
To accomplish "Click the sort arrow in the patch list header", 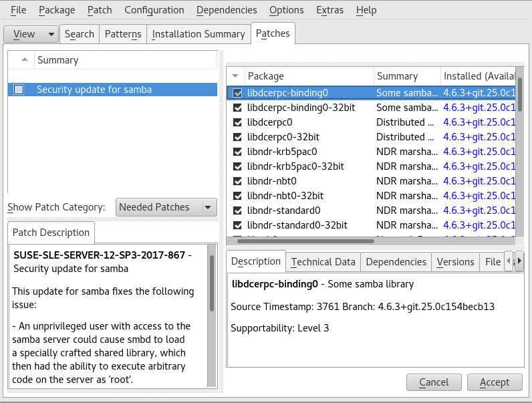I will point(25,60).
